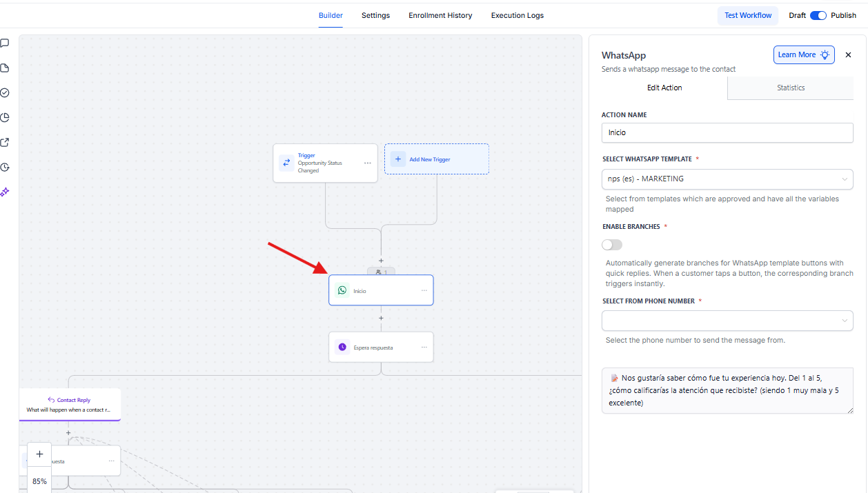Click the Test Workflow button
868x493 pixels.
pos(748,15)
